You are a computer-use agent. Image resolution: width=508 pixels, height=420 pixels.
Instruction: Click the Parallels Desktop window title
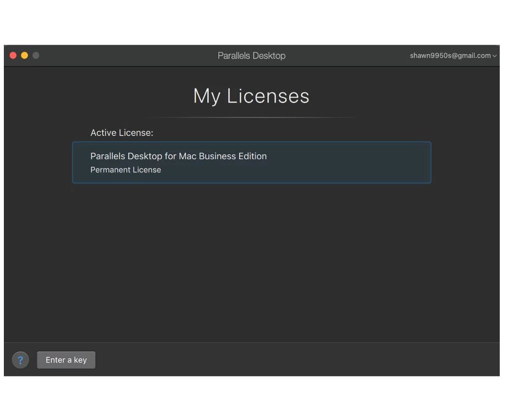pyautogui.click(x=251, y=56)
